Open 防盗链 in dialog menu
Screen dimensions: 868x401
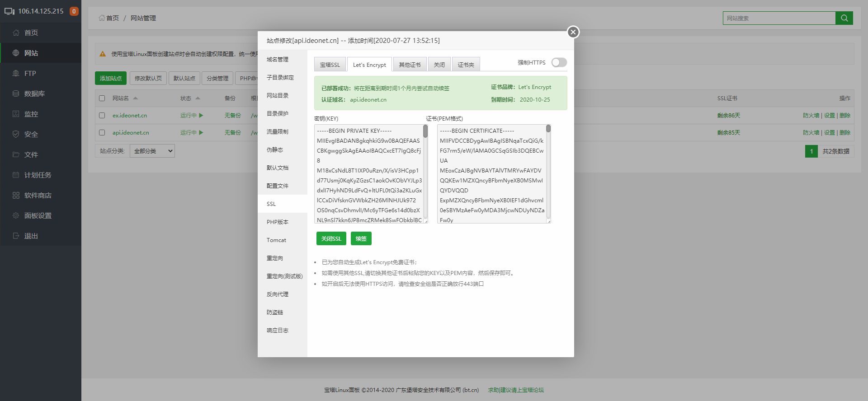(x=283, y=312)
